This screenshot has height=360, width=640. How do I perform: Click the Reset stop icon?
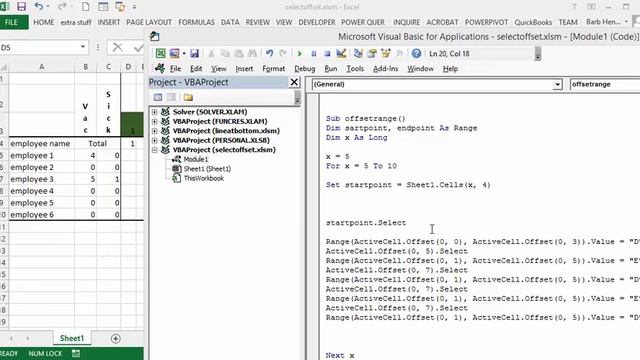coord(327,53)
